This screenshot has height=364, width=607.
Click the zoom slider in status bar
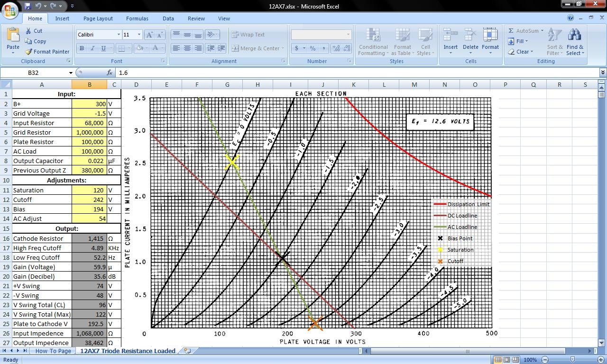(572, 360)
